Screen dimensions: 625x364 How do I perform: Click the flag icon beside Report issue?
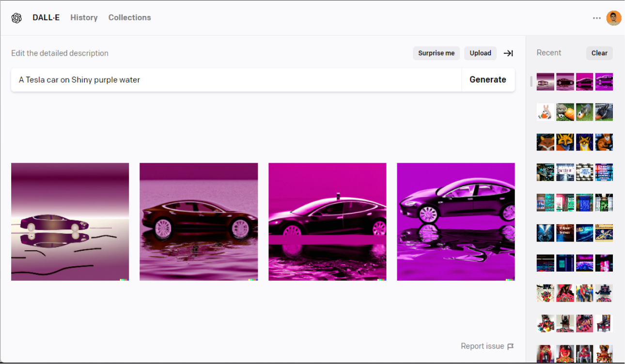(510, 346)
